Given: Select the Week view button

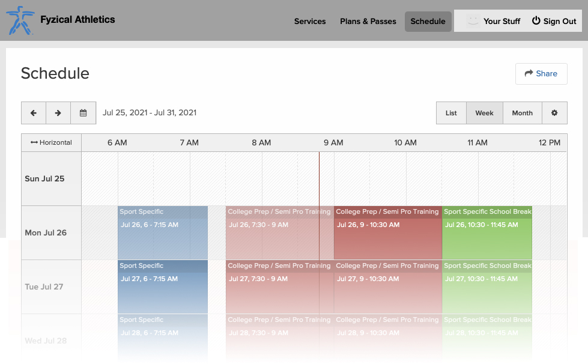Looking at the screenshot, I should click(484, 113).
